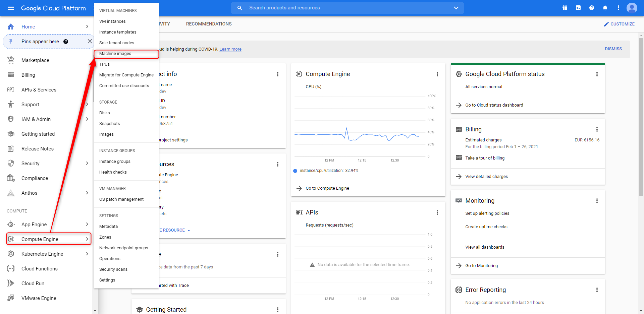644x314 pixels.
Task: Expand the Home submenu chevron
Action: pos(87,26)
